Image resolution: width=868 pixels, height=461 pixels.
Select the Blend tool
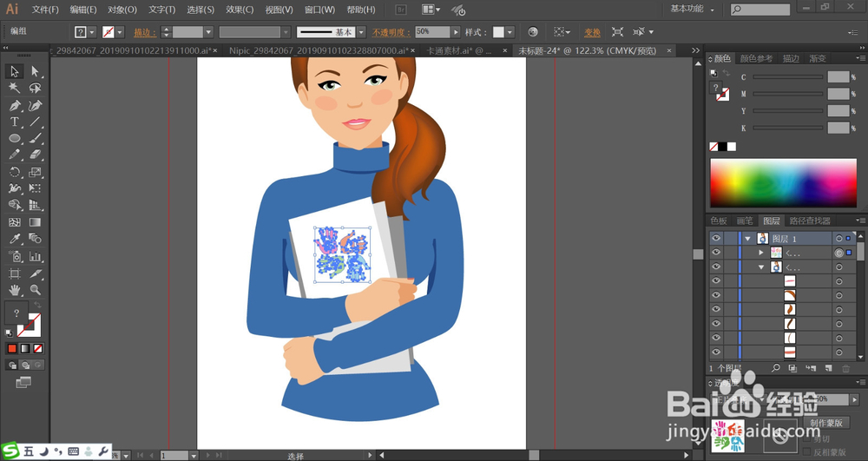(35, 239)
